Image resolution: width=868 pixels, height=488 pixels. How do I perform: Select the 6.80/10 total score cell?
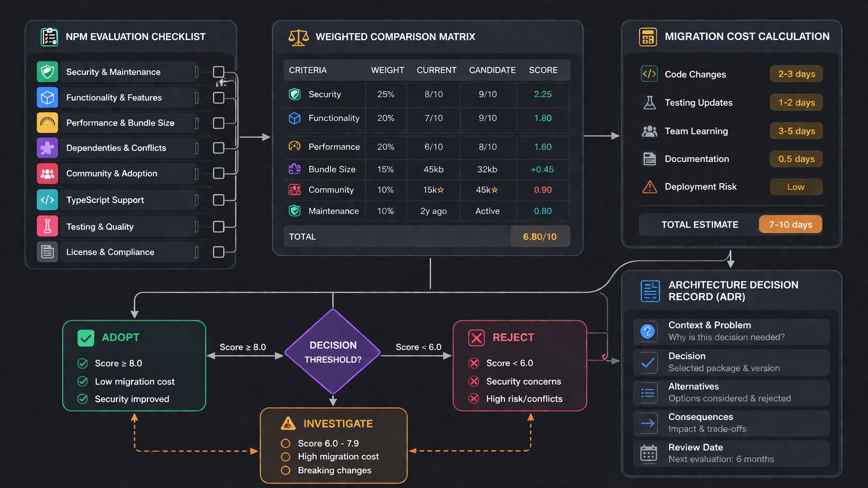coord(540,236)
